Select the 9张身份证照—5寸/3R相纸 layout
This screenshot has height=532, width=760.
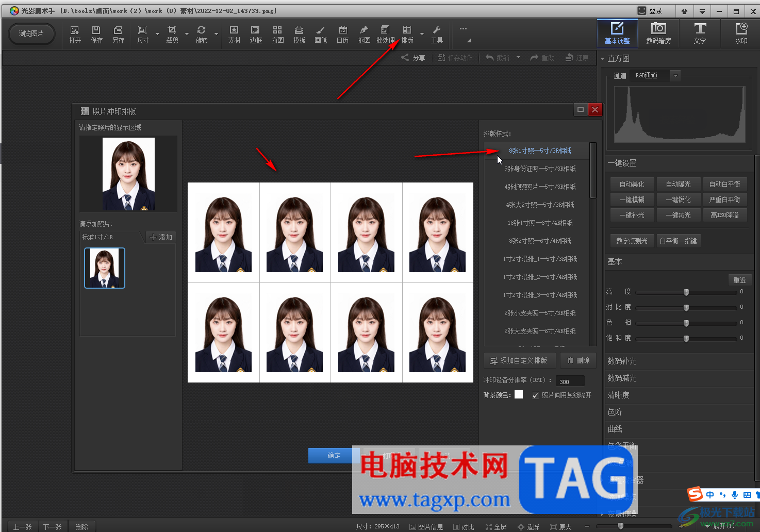pyautogui.click(x=540, y=169)
